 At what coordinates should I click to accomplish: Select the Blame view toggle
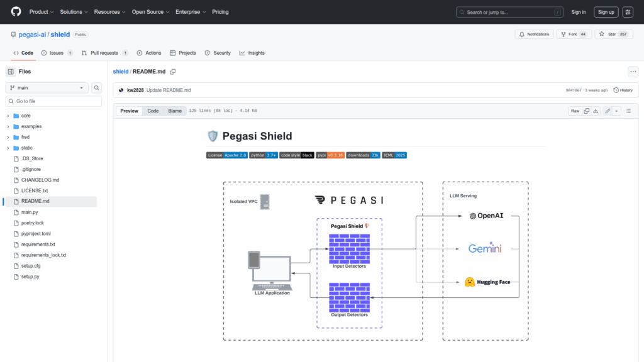pos(175,111)
